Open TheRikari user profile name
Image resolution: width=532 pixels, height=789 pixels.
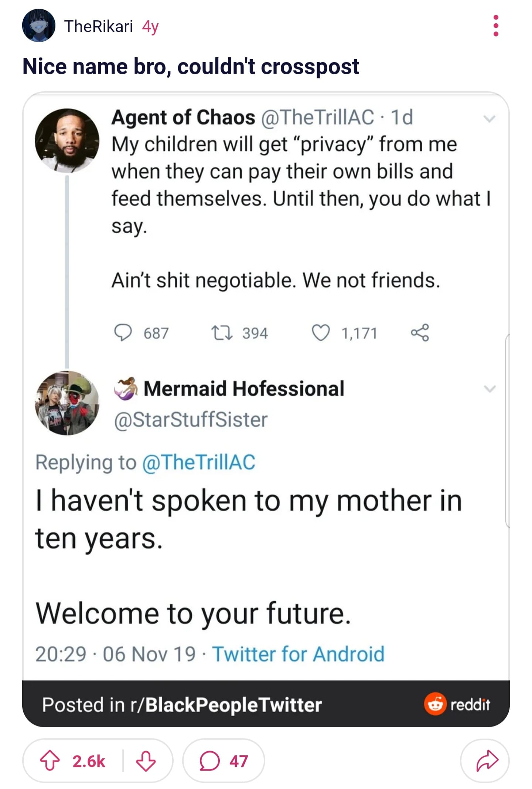98,26
